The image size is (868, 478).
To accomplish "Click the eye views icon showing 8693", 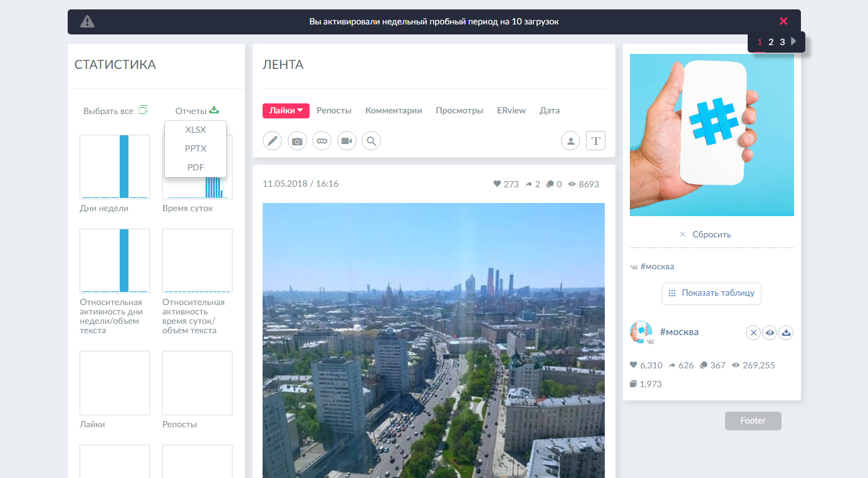I will (x=572, y=184).
